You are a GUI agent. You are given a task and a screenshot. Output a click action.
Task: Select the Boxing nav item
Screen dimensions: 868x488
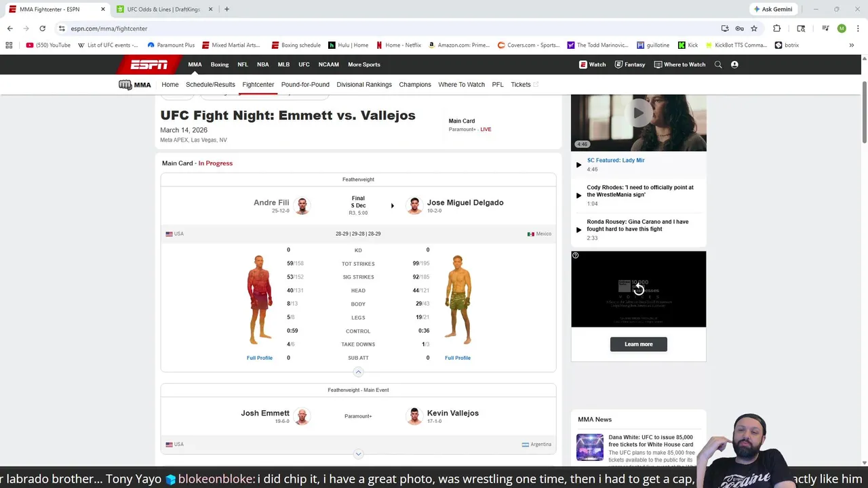(x=220, y=64)
